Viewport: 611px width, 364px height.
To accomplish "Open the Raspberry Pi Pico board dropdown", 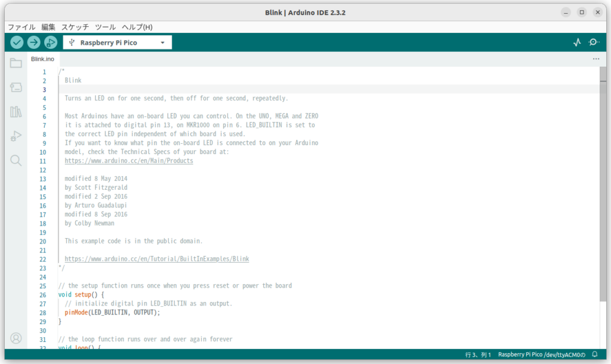I will tap(118, 42).
